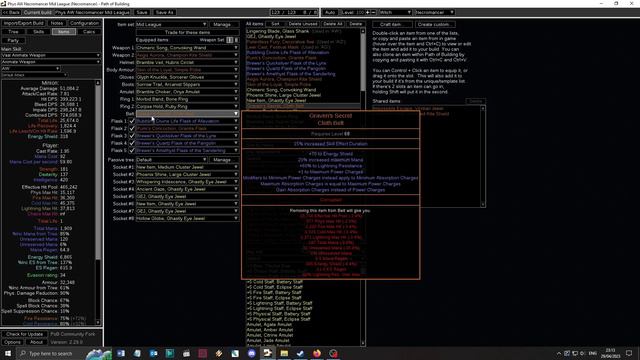Click Sort button above All items

tap(276, 24)
